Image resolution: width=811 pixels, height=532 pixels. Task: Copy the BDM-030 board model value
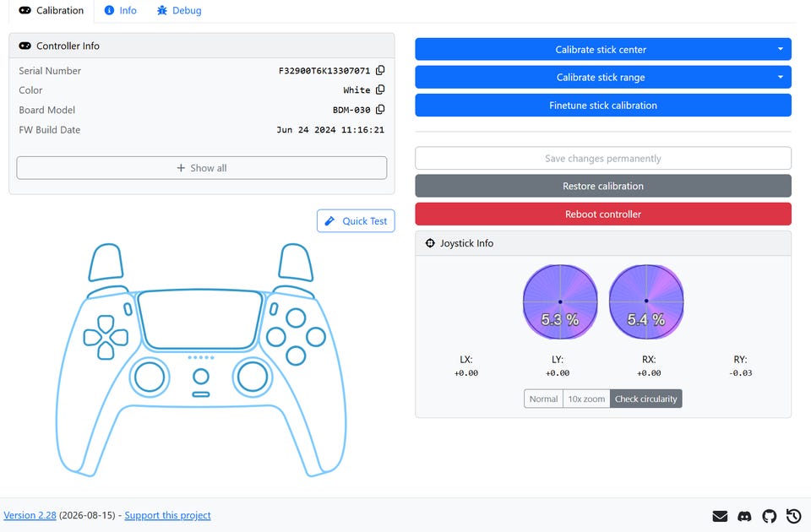(380, 110)
